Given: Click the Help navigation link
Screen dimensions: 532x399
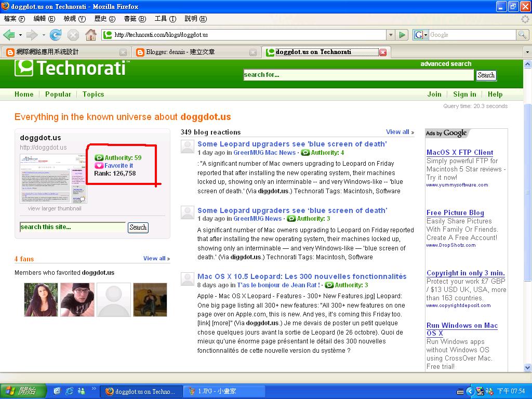Looking at the screenshot, I should pyautogui.click(x=495, y=95).
